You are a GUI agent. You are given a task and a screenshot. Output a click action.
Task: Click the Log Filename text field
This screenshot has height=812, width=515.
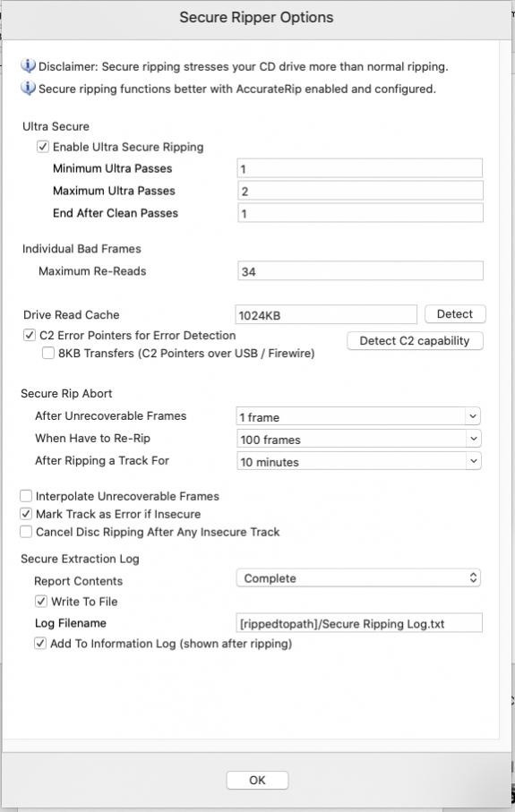click(359, 623)
